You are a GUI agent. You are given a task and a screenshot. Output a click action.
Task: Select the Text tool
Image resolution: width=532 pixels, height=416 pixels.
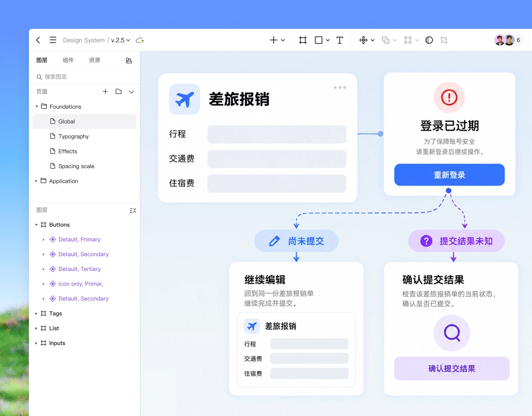tap(339, 40)
